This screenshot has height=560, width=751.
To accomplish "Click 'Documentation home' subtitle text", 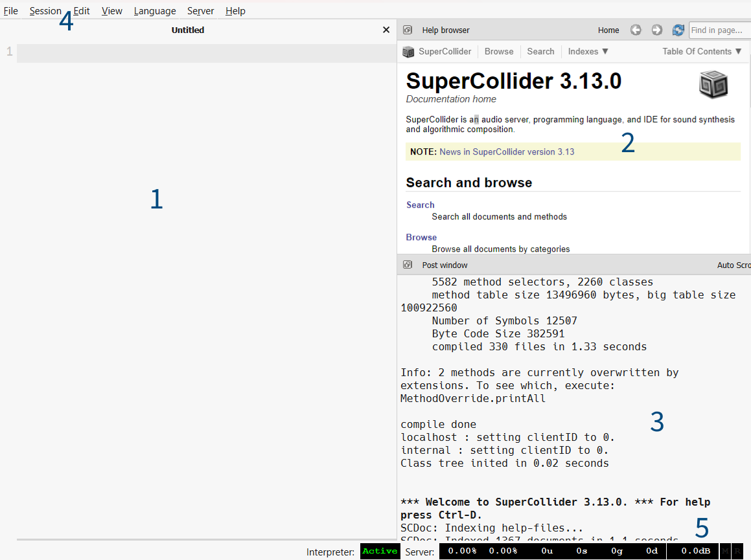I will (x=451, y=99).
